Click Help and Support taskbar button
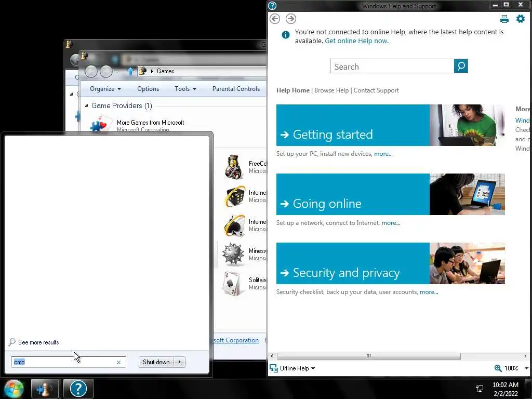Viewport: 532px width, 399px height. tap(78, 389)
